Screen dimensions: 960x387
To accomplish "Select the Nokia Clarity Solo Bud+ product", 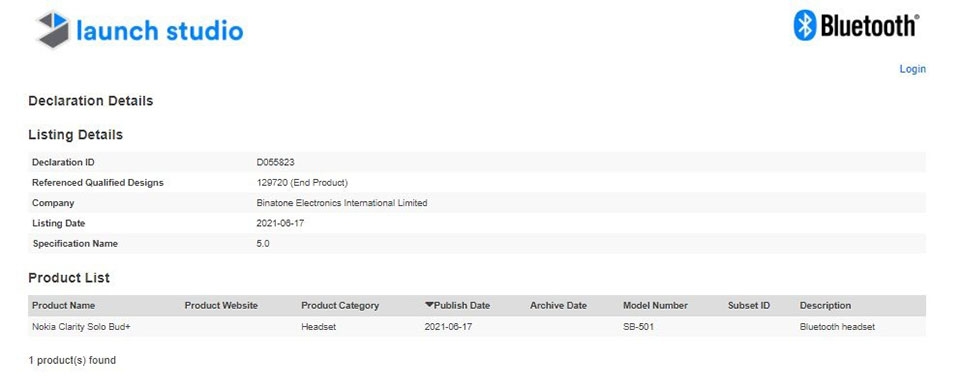I will click(81, 327).
